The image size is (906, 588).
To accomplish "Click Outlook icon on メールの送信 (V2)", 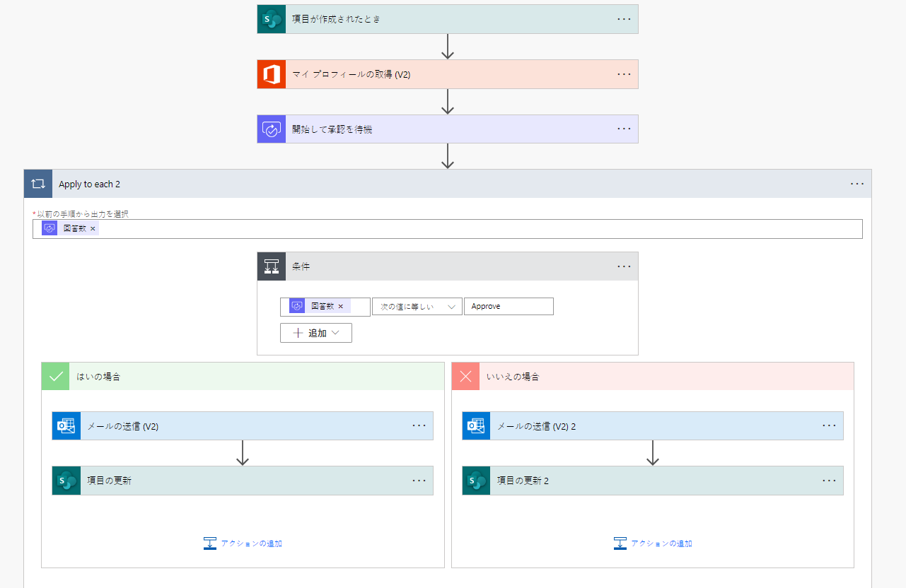I will coord(66,426).
